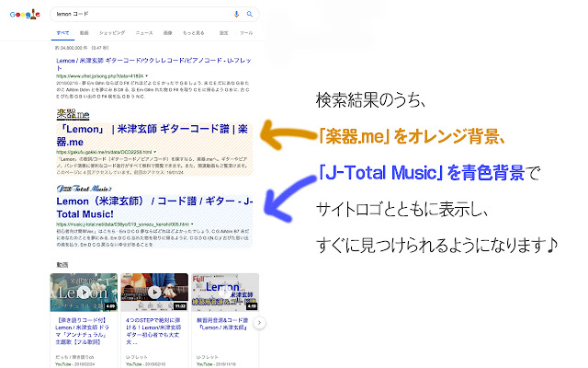Open the 【弾き語りコード付】Lemon video title
Image resolution: width=588 pixels, height=368 pixels.
click(x=82, y=331)
